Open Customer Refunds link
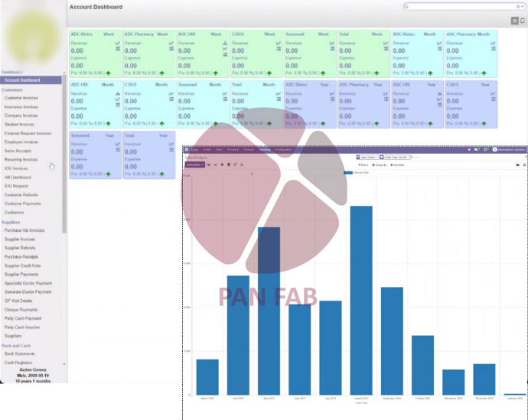Screen dimensions: 528x420 click(21, 195)
